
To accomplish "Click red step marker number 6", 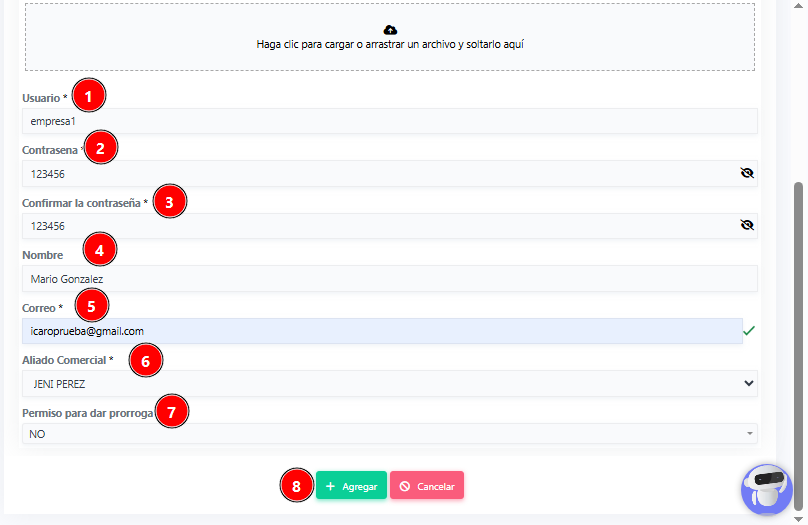I will point(145,360).
